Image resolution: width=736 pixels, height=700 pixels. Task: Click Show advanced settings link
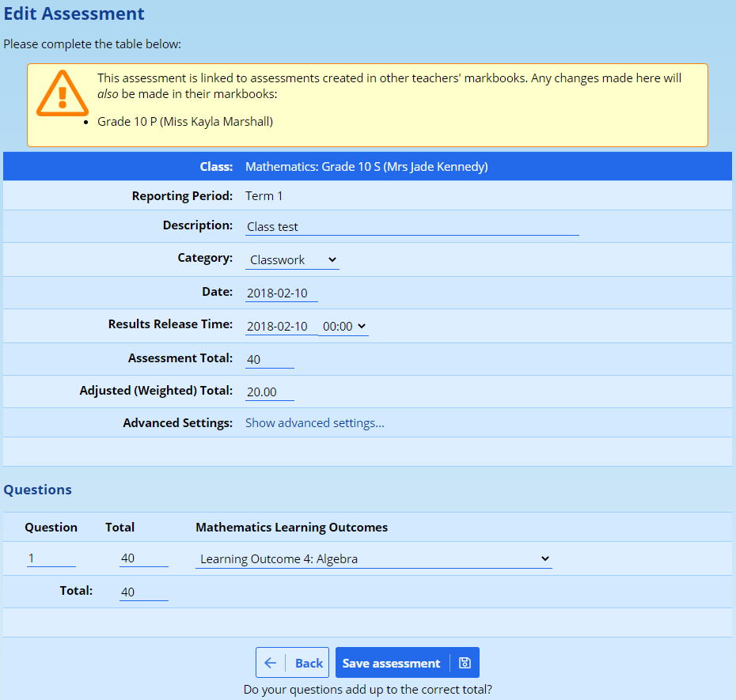(x=314, y=423)
